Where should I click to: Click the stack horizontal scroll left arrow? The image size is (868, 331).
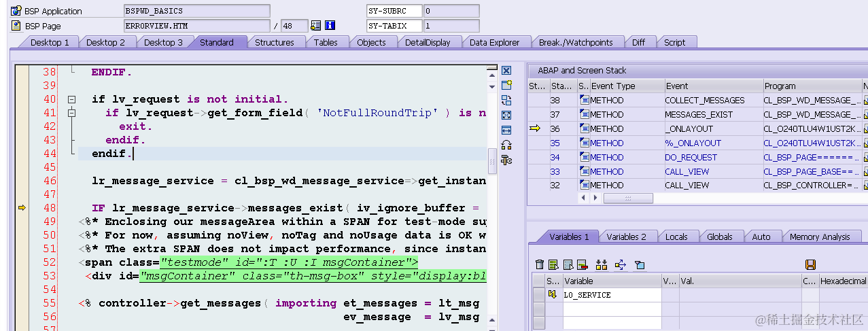(x=583, y=198)
